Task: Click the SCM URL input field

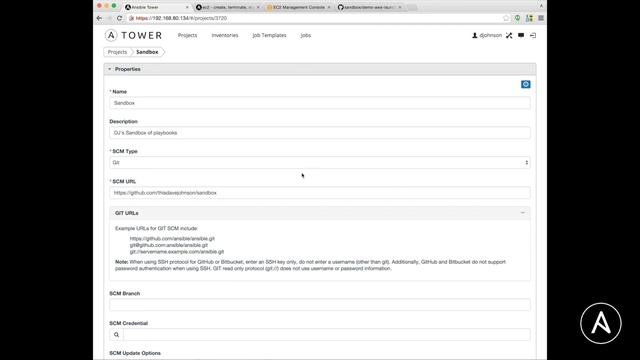Action: (320, 193)
